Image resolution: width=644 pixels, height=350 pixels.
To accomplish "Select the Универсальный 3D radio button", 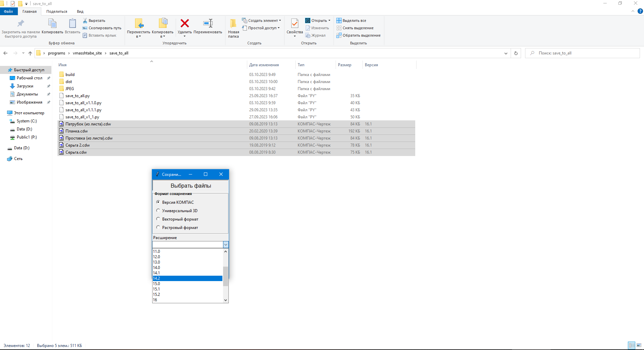I will pos(158,210).
